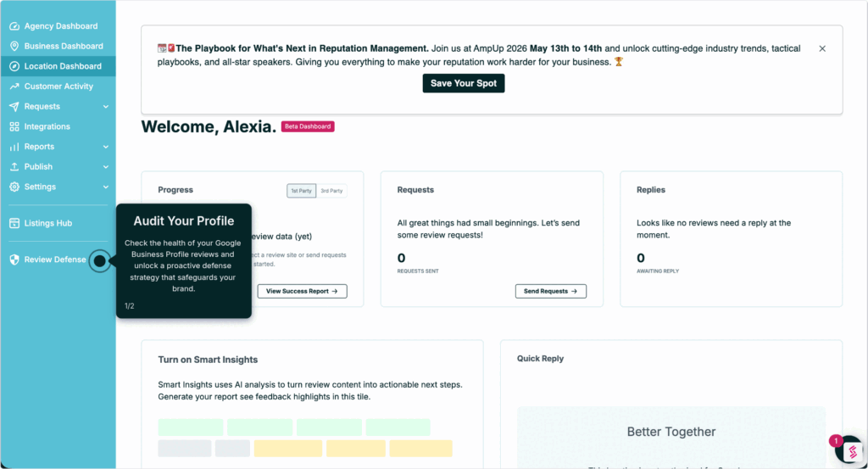The image size is (868, 469).
Task: Open the View Success Report button
Action: pos(303,291)
